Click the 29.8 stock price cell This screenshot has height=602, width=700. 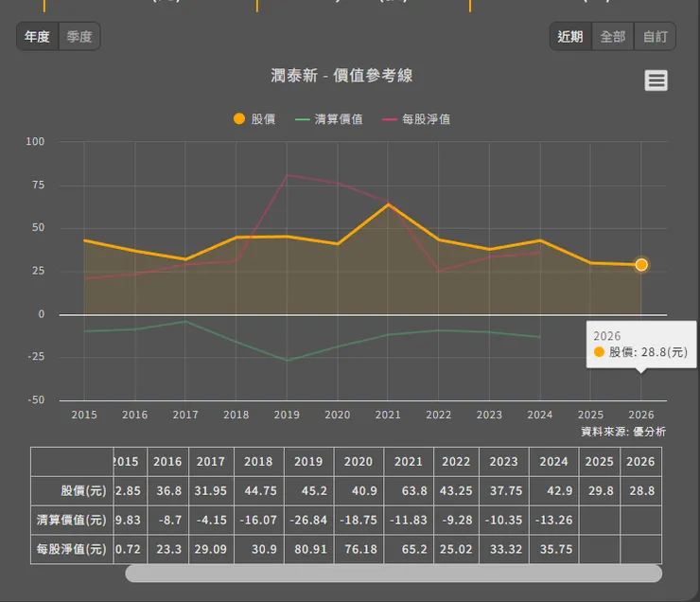click(600, 491)
